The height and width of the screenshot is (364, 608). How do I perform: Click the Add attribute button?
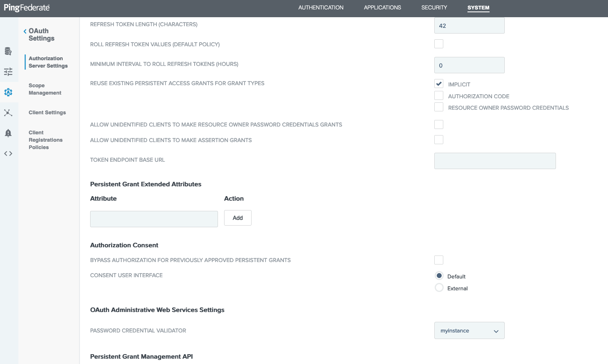[x=238, y=218]
